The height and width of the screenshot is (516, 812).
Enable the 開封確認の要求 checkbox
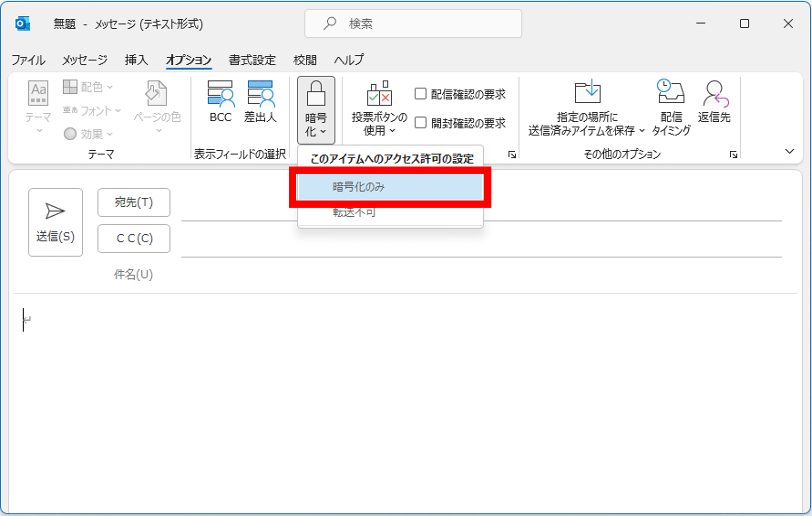[421, 123]
